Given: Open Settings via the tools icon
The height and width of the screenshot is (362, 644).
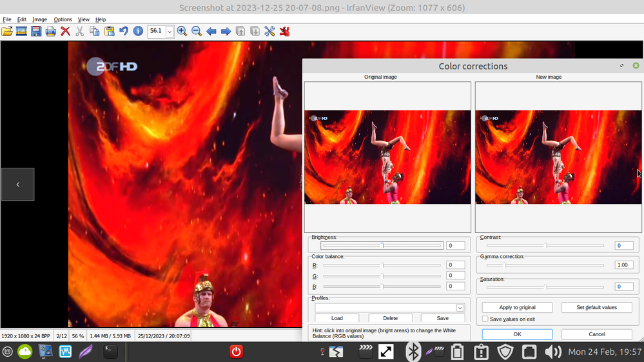Looking at the screenshot, I should (x=269, y=31).
